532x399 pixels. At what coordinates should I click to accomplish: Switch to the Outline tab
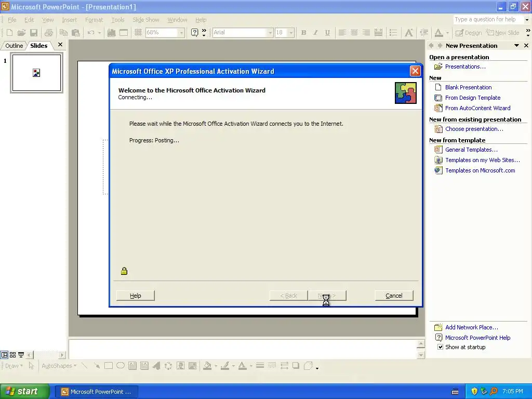(14, 46)
